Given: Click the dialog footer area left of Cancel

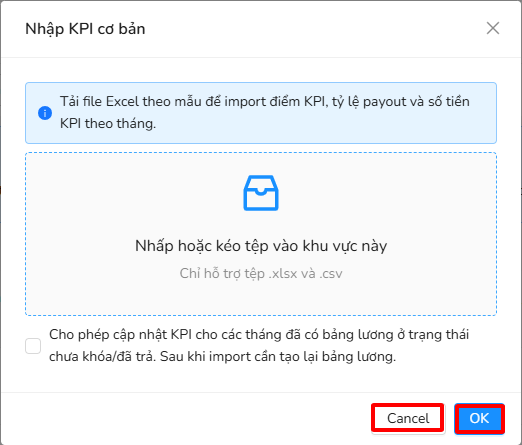Looking at the screenshot, I should point(187,418).
